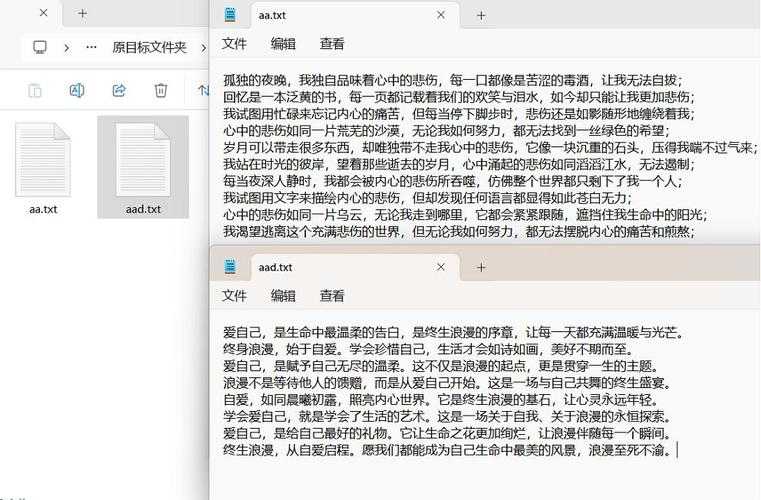Switch to the aad.txt tab in Notepad

pos(354,267)
